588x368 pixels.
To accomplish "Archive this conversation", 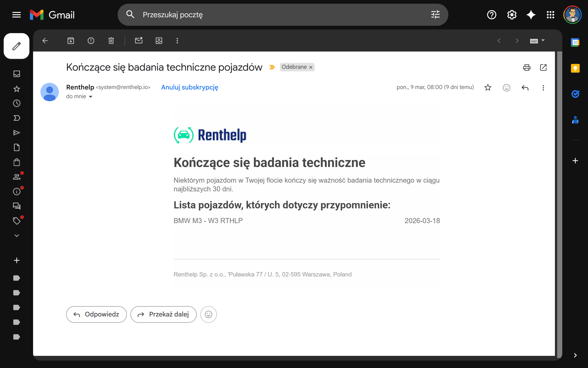I will click(71, 41).
